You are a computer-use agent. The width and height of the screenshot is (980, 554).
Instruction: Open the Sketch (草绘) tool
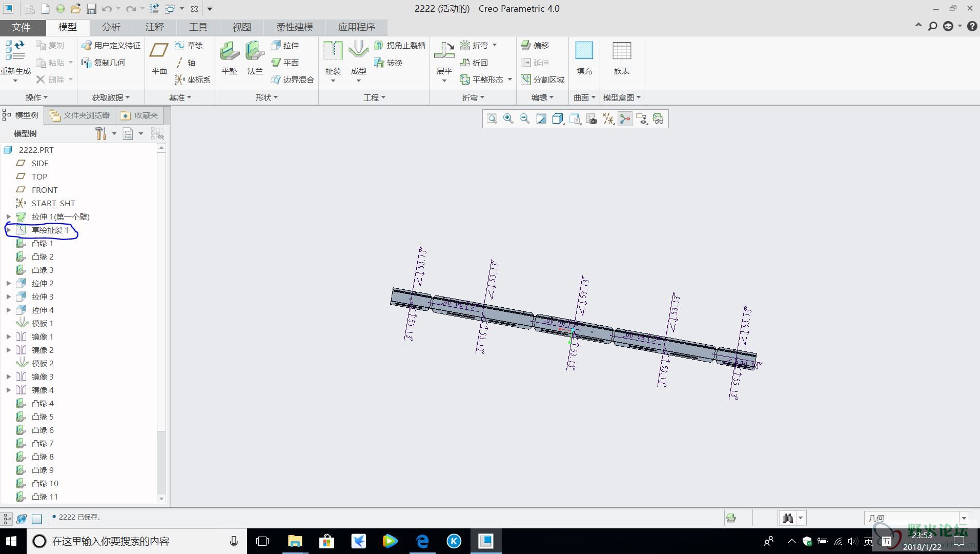click(189, 45)
